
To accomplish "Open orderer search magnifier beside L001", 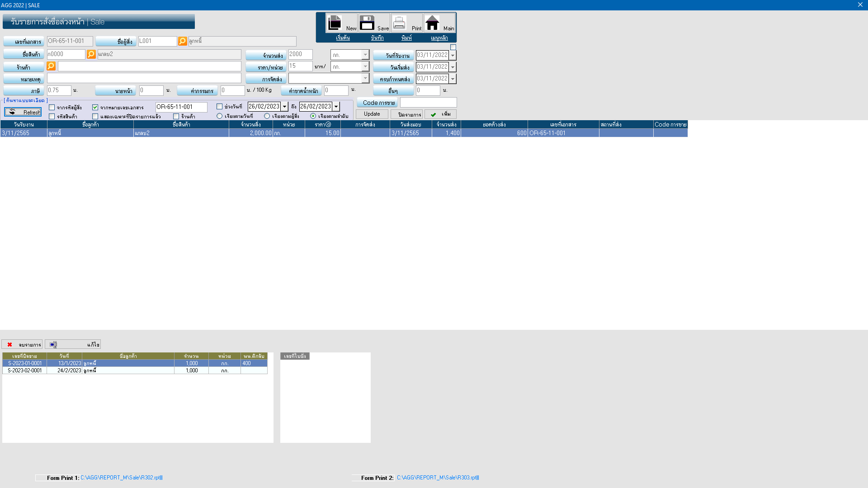I will tap(183, 41).
